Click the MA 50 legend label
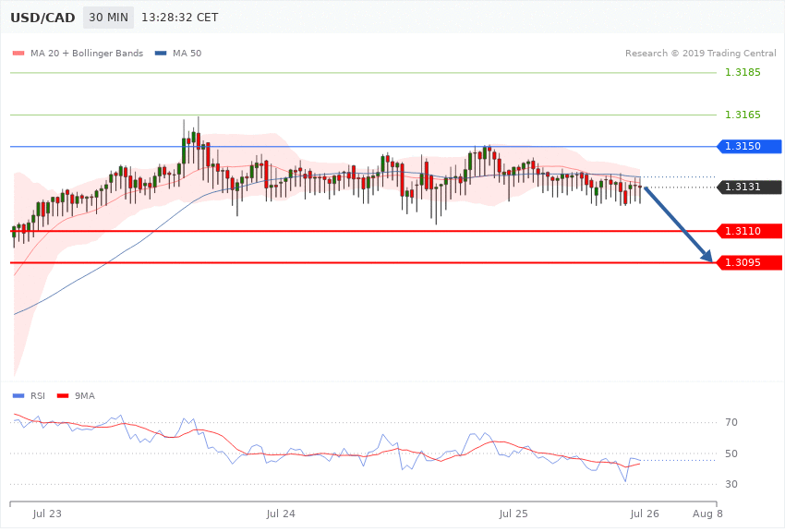The height and width of the screenshot is (532, 785). (x=187, y=53)
